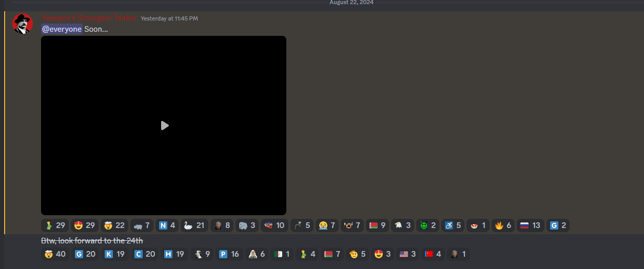Toggle champagne bottle reaction with count 4
Image resolution: width=644 pixels, height=269 pixels.
pos(306,254)
